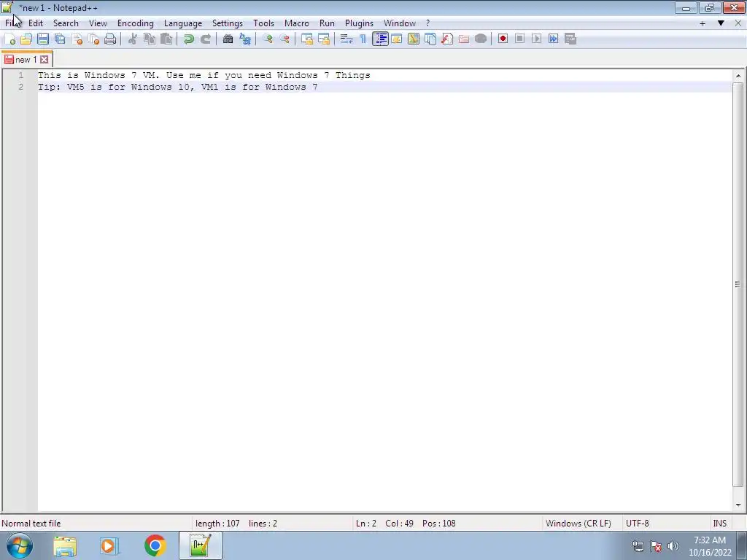Click the X button in menu bar
747x560 pixels.
point(738,23)
